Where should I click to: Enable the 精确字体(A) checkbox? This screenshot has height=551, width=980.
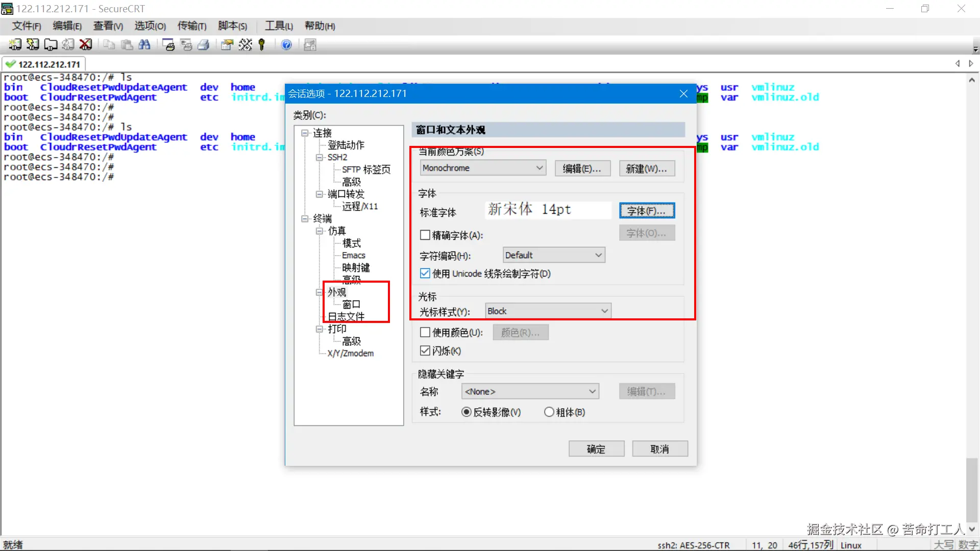(x=425, y=235)
